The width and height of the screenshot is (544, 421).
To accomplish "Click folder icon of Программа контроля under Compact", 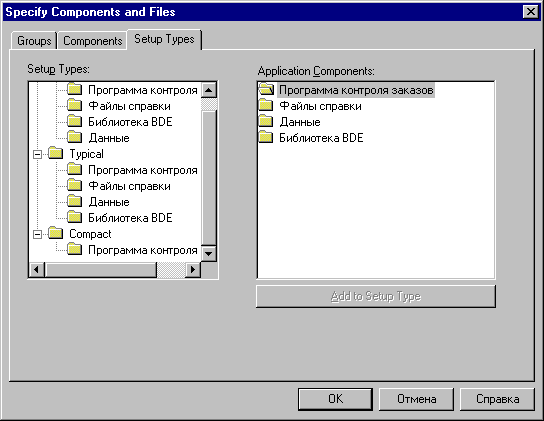I will pyautogui.click(x=75, y=249).
